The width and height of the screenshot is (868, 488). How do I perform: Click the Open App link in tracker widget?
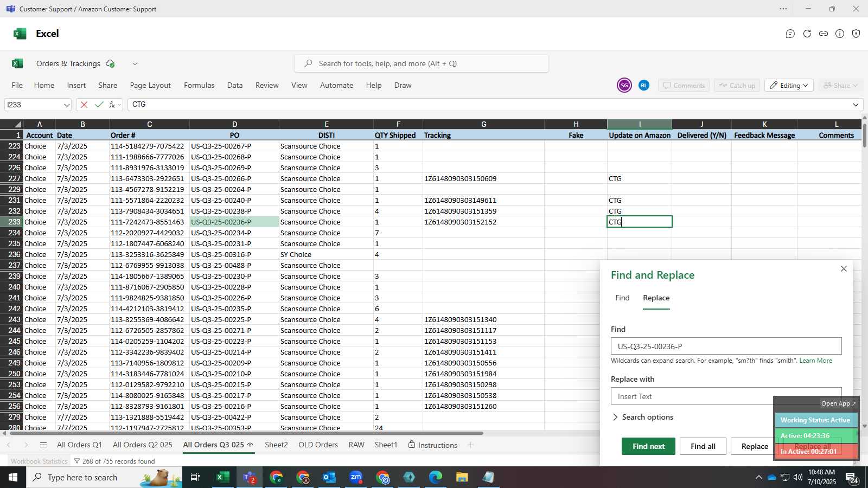pos(838,403)
